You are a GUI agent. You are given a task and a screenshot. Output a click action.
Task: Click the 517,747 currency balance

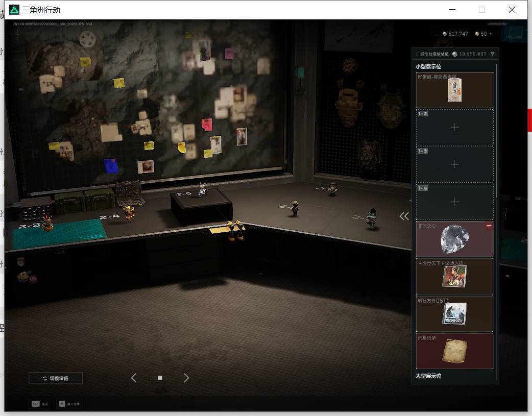455,34
